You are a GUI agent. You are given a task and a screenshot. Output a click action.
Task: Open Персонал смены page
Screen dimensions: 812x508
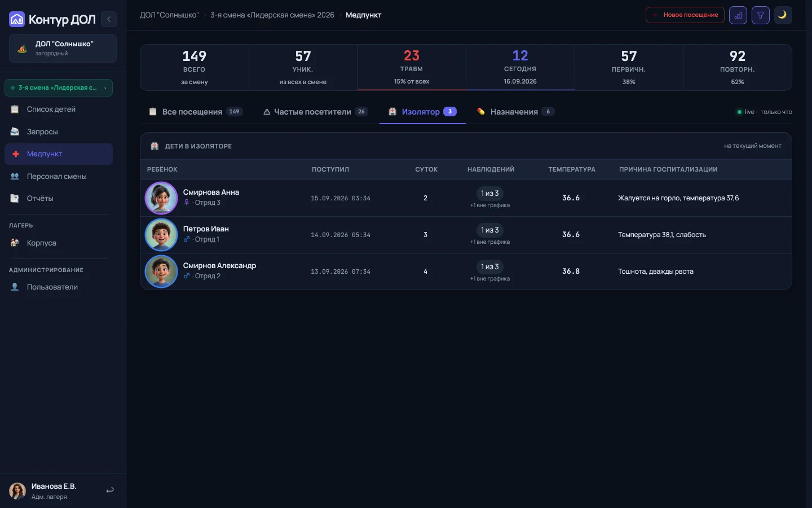(59, 176)
